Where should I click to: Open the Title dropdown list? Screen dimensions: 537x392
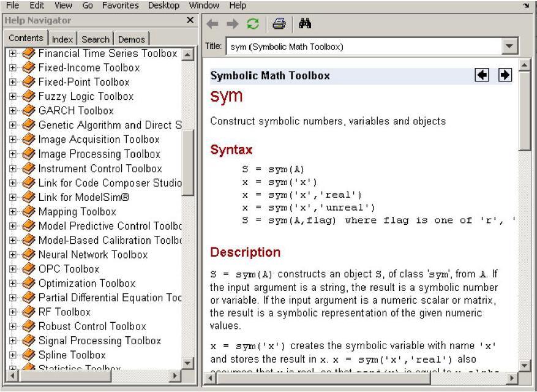click(509, 47)
